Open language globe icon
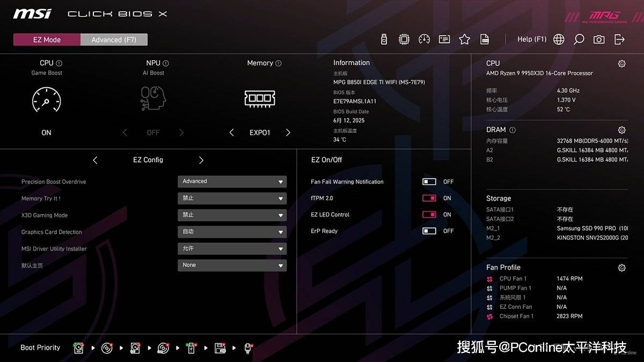This screenshot has width=644, height=362. click(x=559, y=39)
